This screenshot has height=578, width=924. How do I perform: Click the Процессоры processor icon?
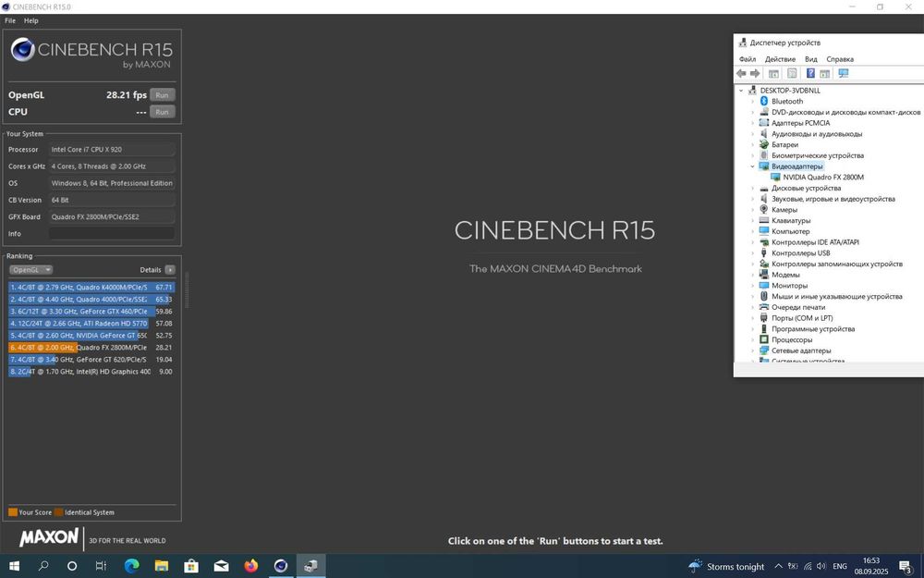[764, 339]
